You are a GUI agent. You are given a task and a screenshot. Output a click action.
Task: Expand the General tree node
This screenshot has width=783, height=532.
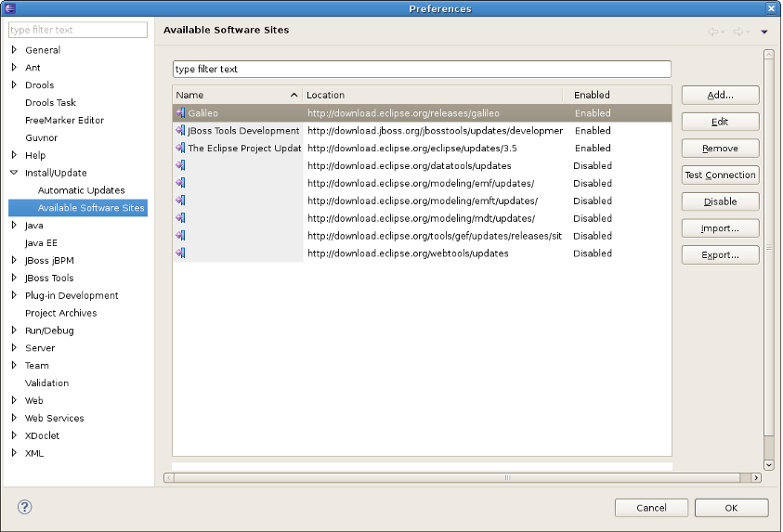(14, 49)
